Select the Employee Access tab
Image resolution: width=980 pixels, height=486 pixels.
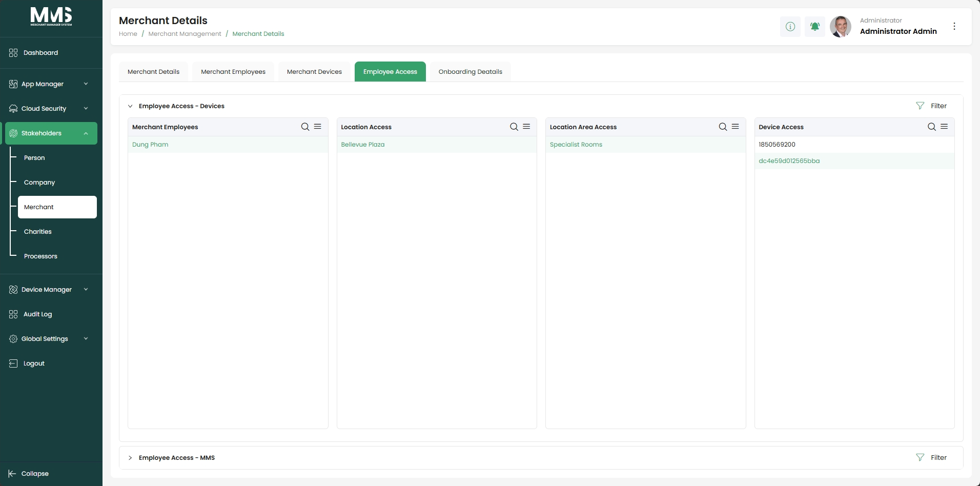(x=390, y=72)
